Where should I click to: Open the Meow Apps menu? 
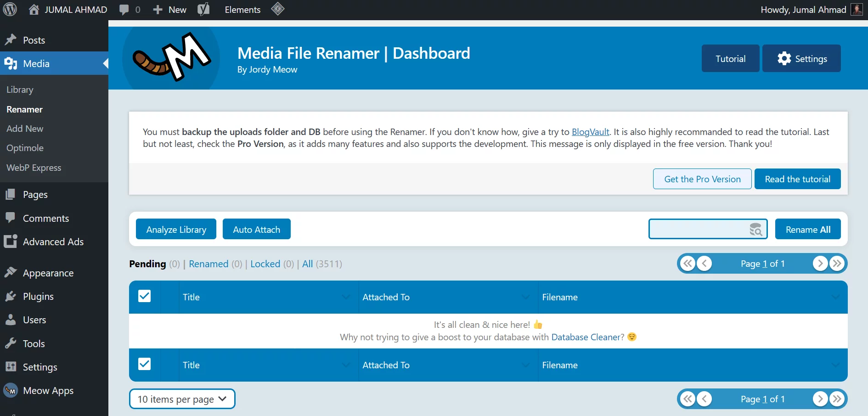[x=54, y=390]
